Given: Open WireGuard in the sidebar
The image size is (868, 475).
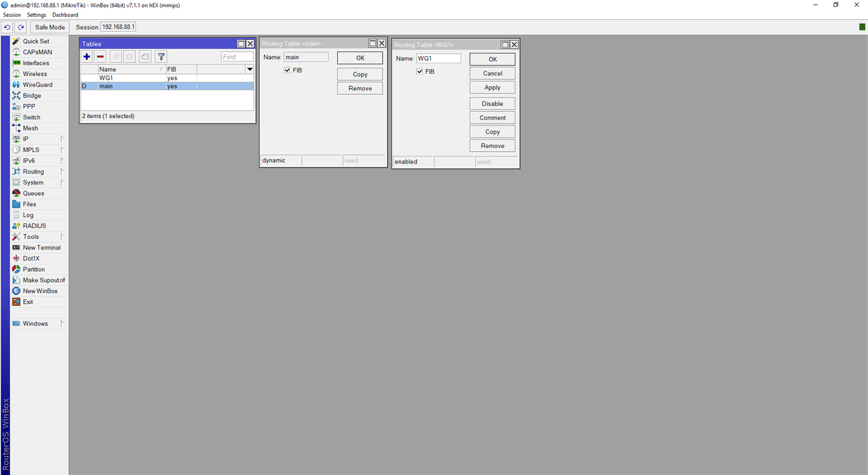Looking at the screenshot, I should tap(39, 85).
